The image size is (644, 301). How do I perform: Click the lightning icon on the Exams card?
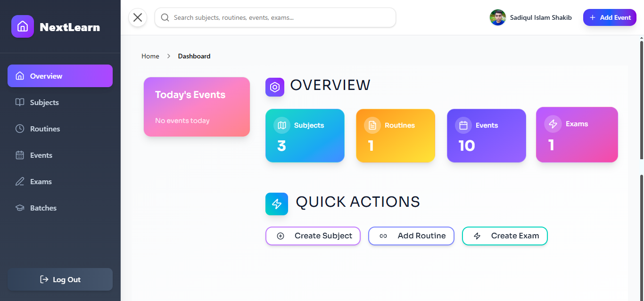[553, 124]
